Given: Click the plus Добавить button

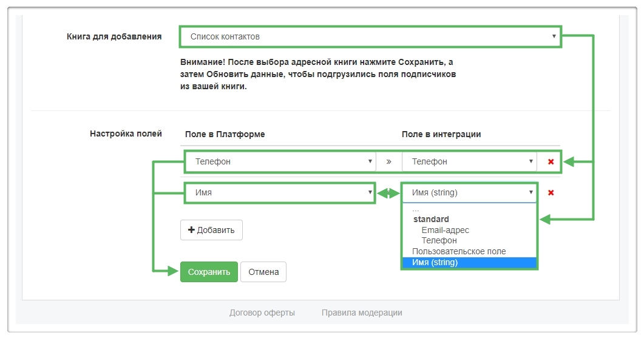Looking at the screenshot, I should point(211,230).
